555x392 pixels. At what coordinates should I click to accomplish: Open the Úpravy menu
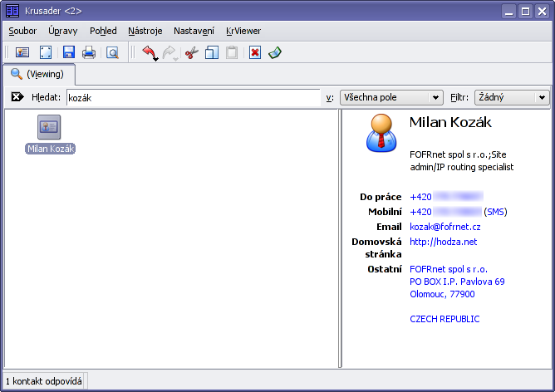(62, 31)
